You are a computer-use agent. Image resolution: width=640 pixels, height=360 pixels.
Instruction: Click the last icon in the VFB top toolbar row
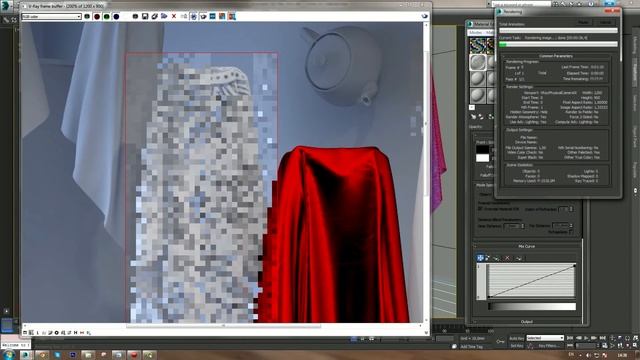[x=232, y=16]
